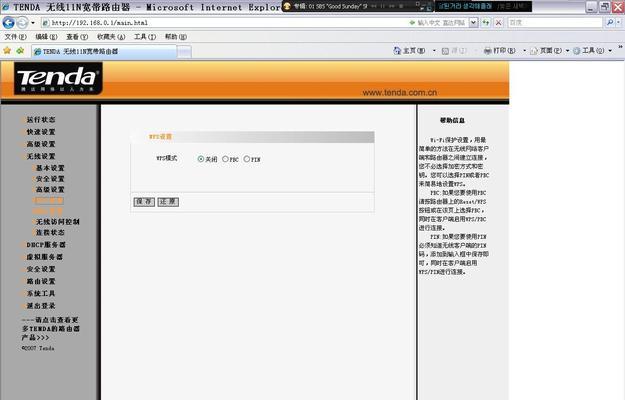Viewport: 625px width, 400px height.
Task: Click the ©2007 Tenda copyright text
Action: [x=38, y=348]
